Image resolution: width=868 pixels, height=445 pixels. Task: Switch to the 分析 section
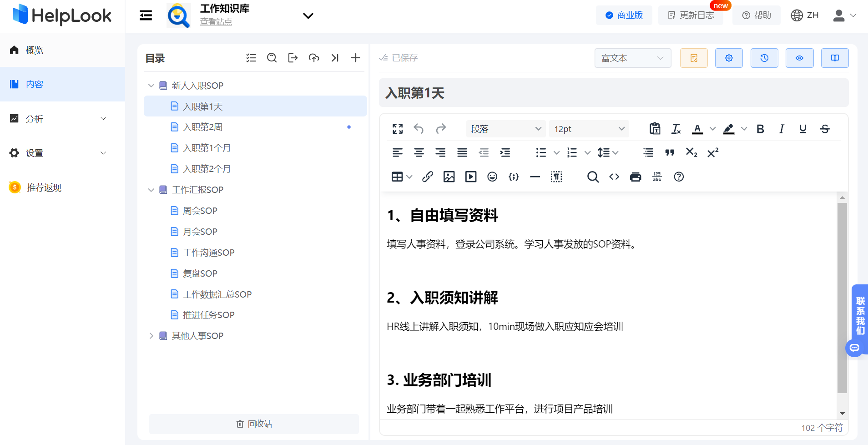click(35, 119)
